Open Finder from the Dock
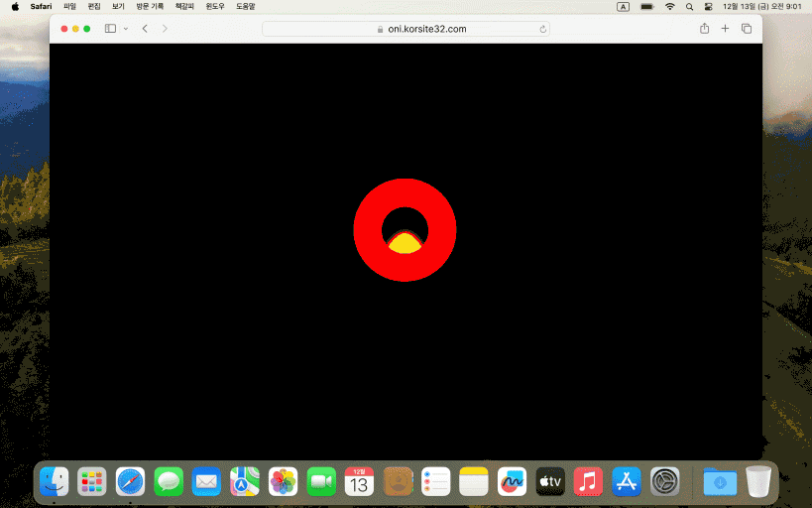 coord(55,481)
